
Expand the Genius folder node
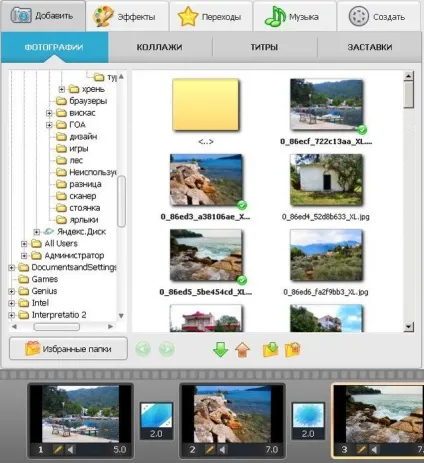(12, 291)
